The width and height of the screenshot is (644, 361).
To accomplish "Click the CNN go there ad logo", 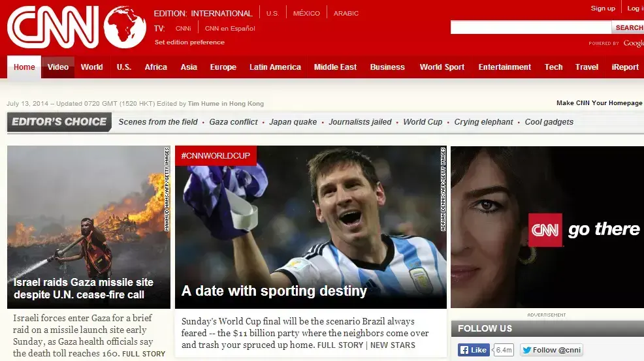I will point(545,230).
